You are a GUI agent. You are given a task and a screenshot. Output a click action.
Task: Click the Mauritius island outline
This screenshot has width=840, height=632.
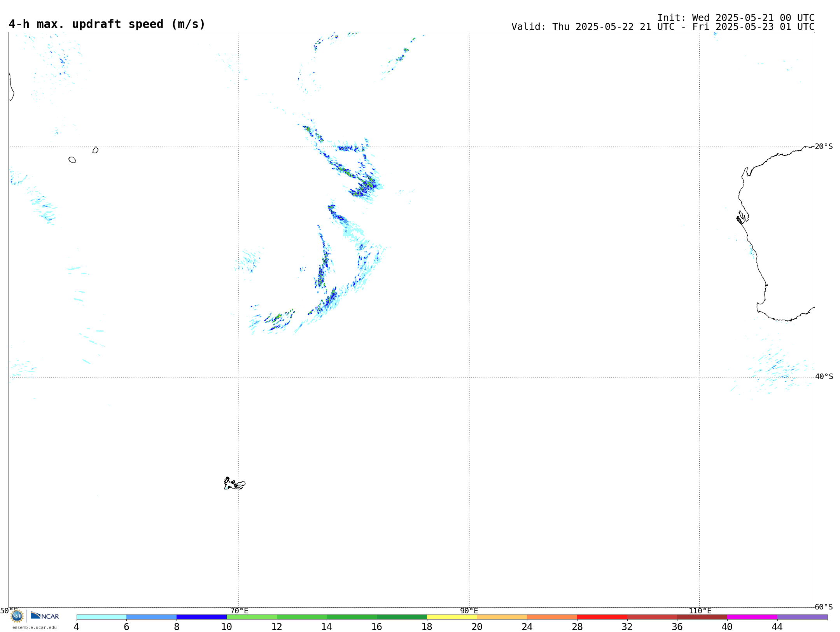(95, 150)
